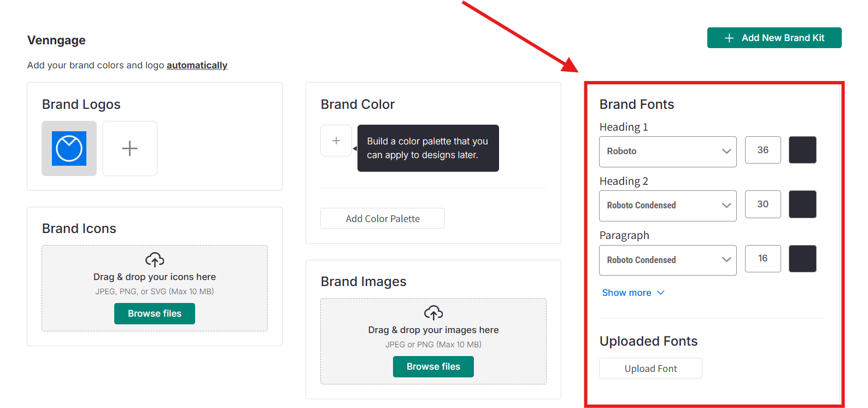Open the Heading 2 font dropdown

tap(667, 206)
